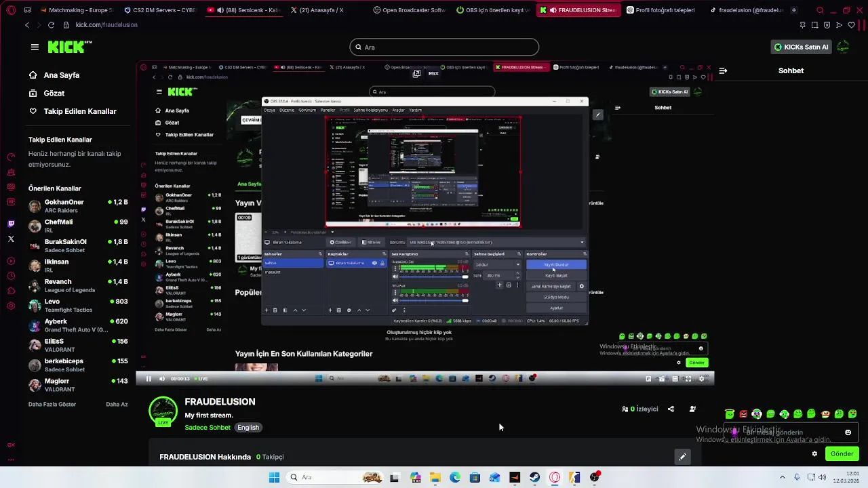Screen dimensions: 868x488
Task: Open EllEsS channel in sidebar
Action: (x=78, y=345)
